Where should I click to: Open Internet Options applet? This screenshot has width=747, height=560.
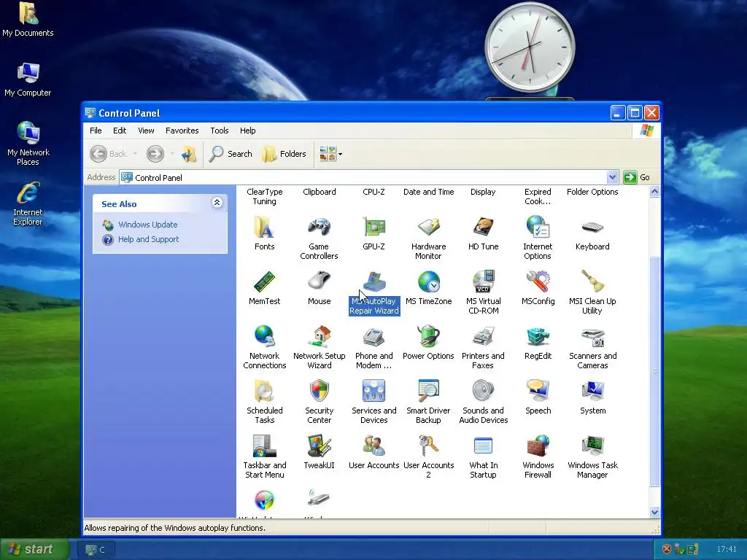(x=538, y=227)
